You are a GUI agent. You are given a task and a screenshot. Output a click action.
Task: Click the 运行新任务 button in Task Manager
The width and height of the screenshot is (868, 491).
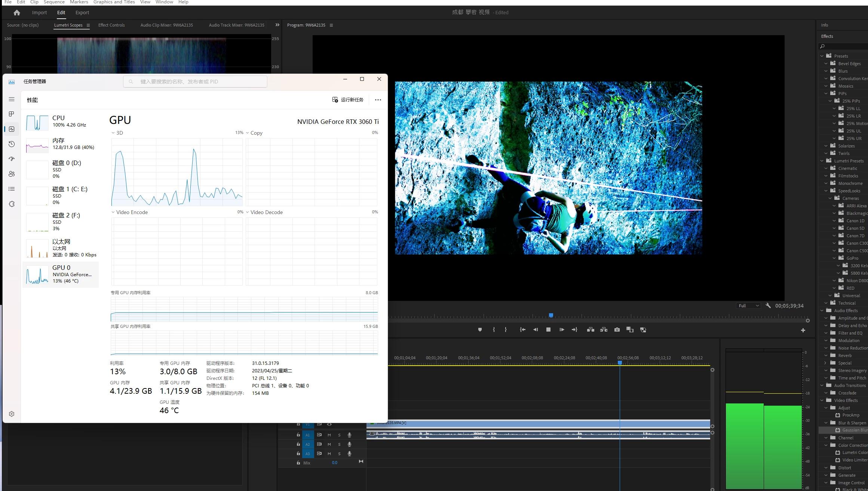click(x=348, y=100)
